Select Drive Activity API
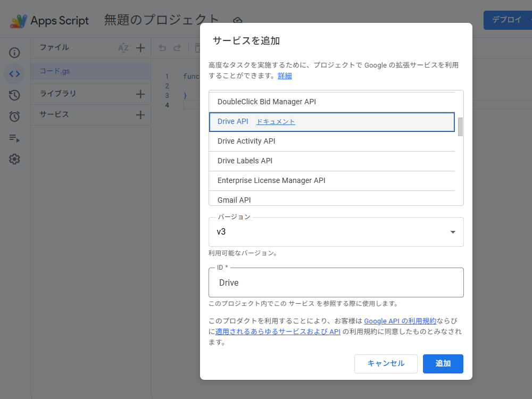The height and width of the screenshot is (399, 532). pyautogui.click(x=332, y=141)
